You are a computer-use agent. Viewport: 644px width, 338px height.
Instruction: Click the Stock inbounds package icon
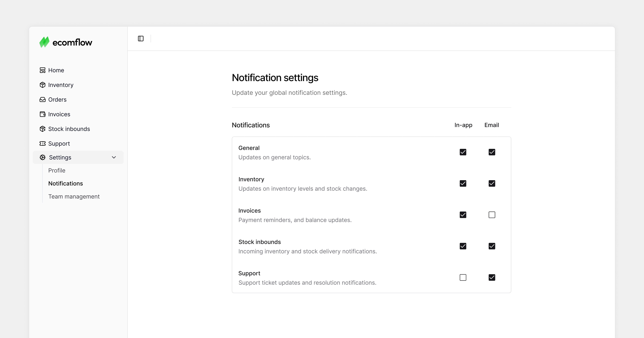point(42,129)
